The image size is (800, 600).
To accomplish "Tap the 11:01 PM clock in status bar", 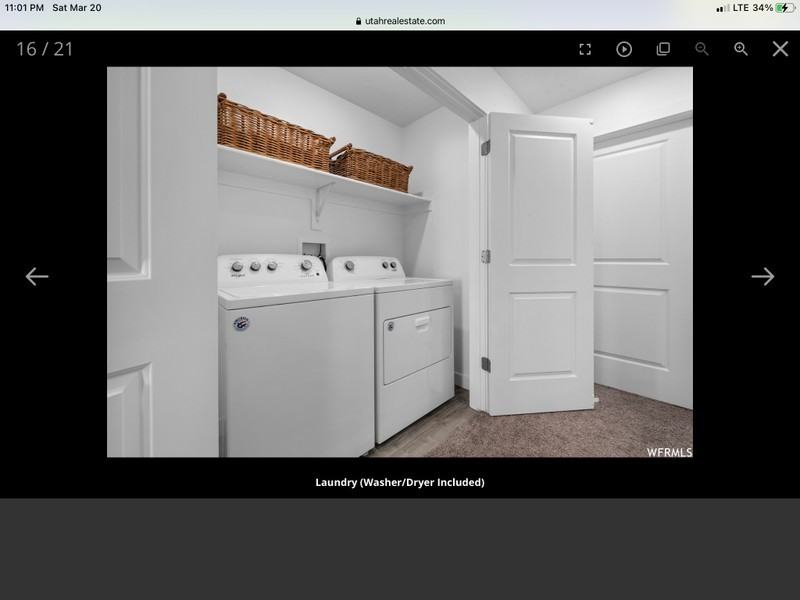I will pos(24,8).
